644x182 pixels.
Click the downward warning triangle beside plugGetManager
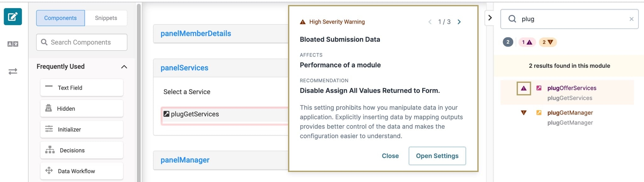[524, 113]
